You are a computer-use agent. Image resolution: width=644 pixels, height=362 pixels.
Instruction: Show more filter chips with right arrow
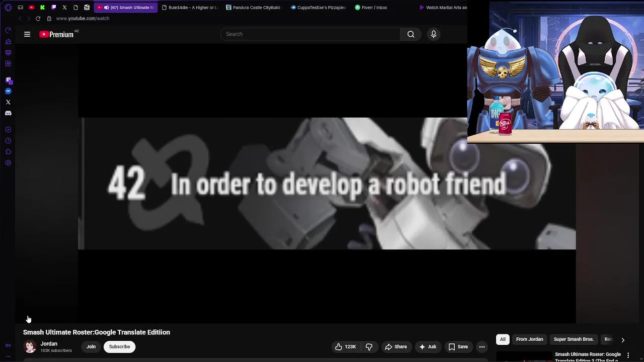click(x=623, y=340)
